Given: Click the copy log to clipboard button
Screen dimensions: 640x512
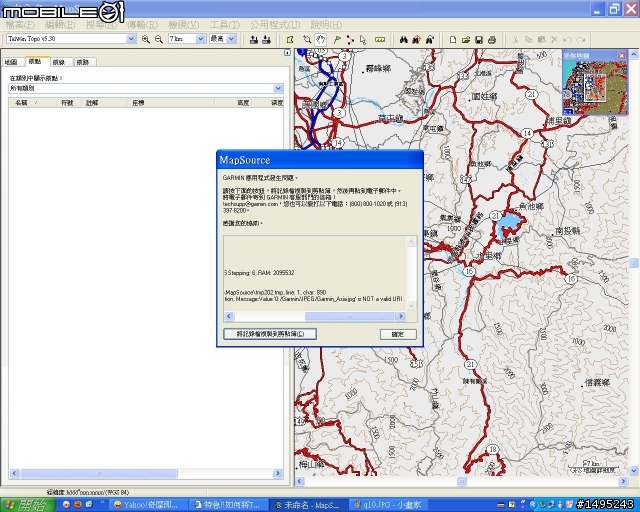Looking at the screenshot, I should point(270,334).
